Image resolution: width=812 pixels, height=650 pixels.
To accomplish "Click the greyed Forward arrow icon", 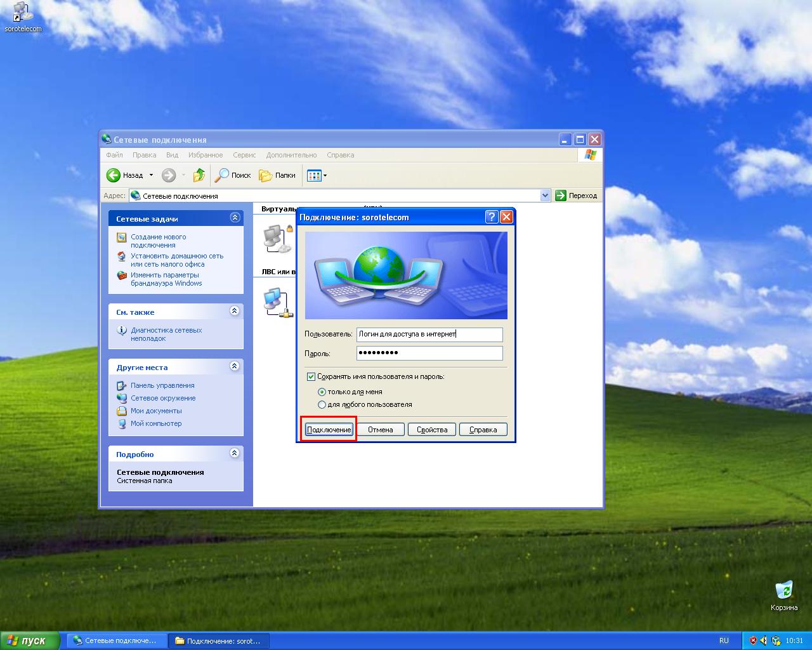I will pos(168,175).
